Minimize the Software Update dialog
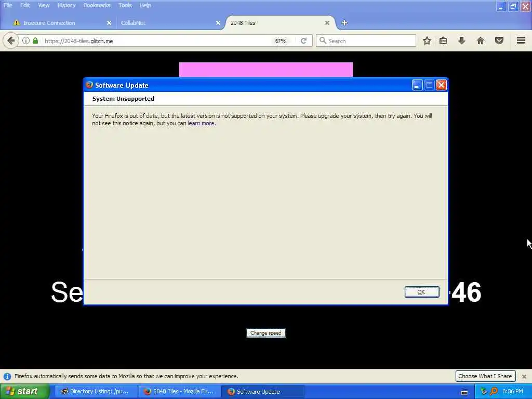This screenshot has height=399, width=532. pyautogui.click(x=417, y=85)
